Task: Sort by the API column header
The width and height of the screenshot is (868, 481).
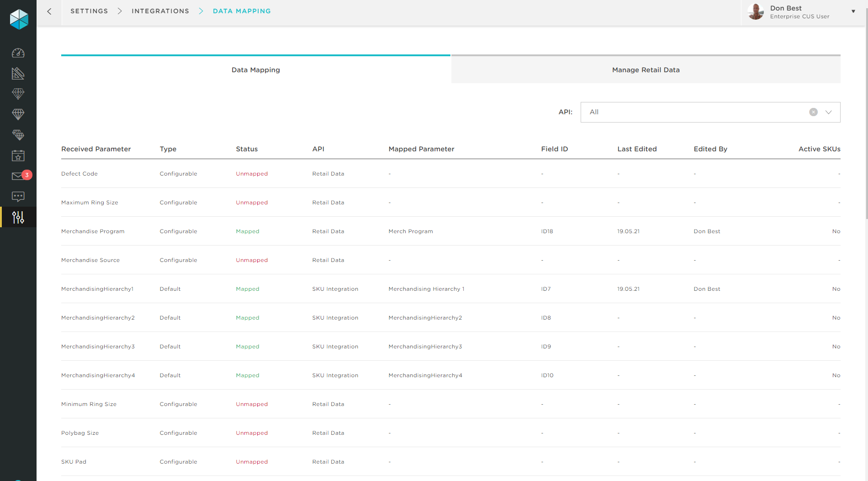Action: tap(318, 149)
